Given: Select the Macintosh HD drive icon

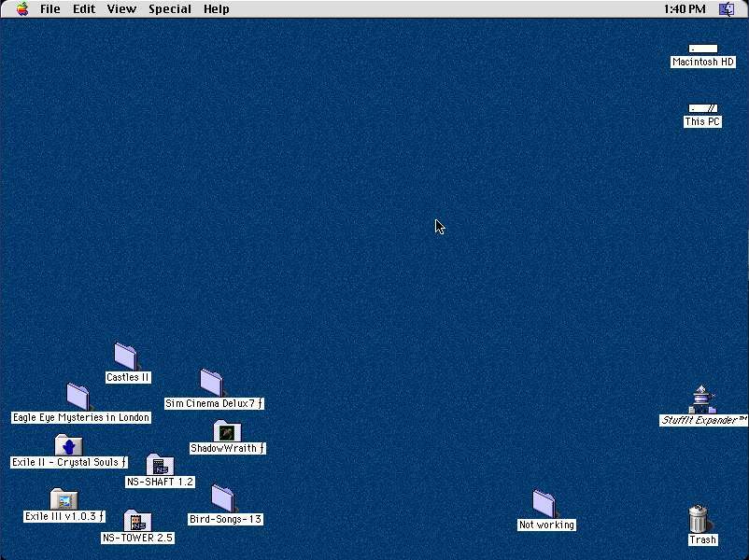Looking at the screenshot, I should (x=703, y=49).
